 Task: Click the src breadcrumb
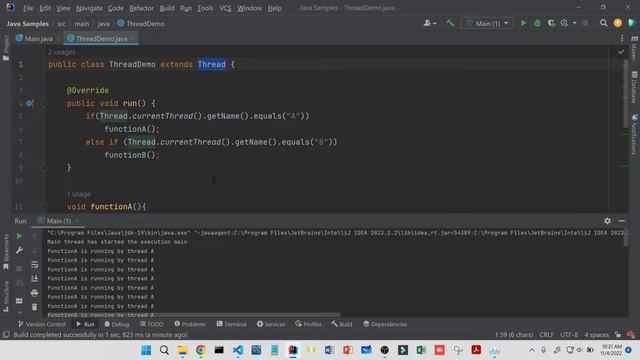tap(62, 24)
